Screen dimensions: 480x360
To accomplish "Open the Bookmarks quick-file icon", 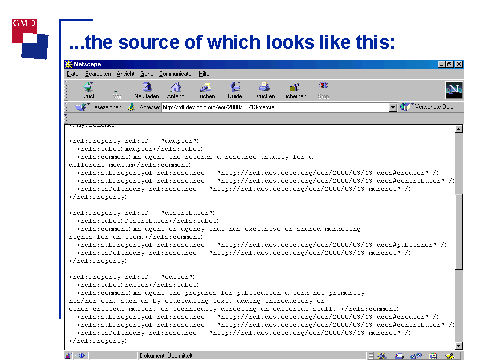I will [x=82, y=107].
